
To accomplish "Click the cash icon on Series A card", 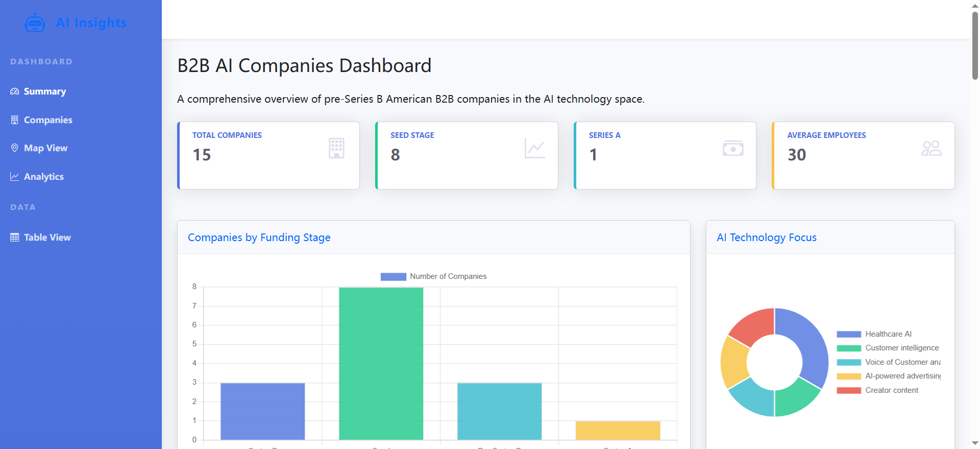I will (x=733, y=148).
